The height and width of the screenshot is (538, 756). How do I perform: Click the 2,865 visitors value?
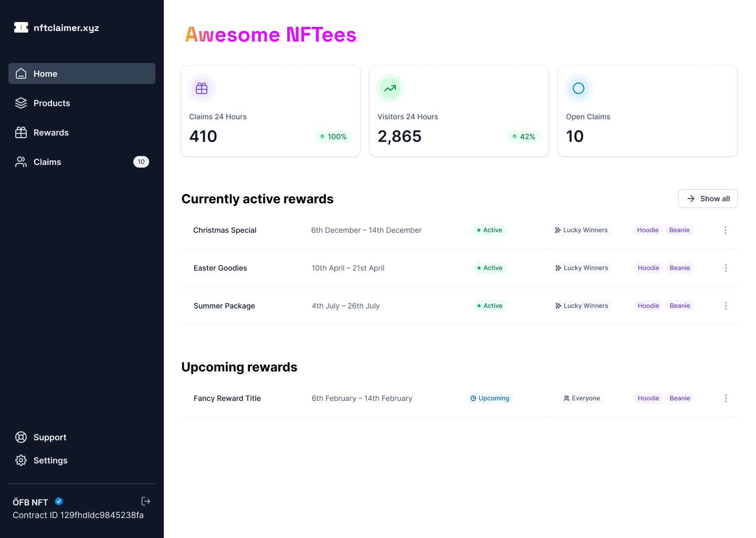pos(400,137)
